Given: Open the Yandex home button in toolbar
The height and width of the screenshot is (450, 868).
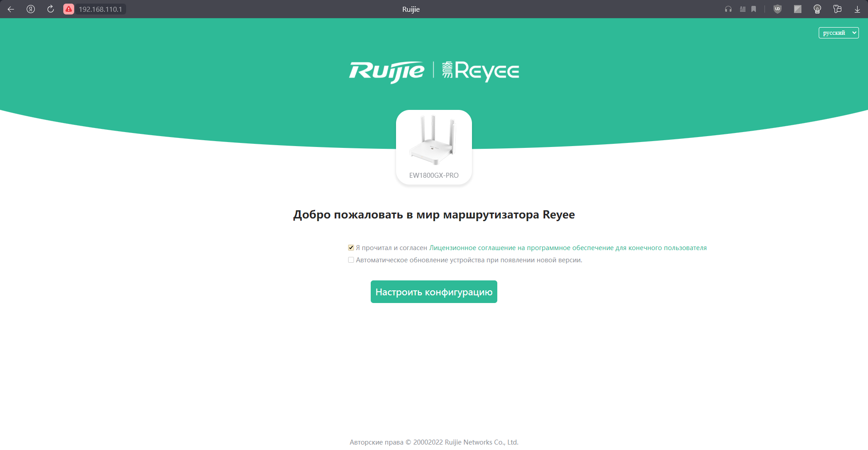Looking at the screenshot, I should click(x=31, y=9).
